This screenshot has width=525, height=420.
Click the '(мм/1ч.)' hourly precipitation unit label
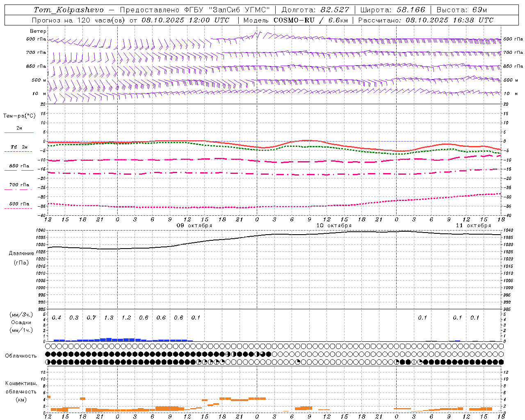tap(21, 330)
